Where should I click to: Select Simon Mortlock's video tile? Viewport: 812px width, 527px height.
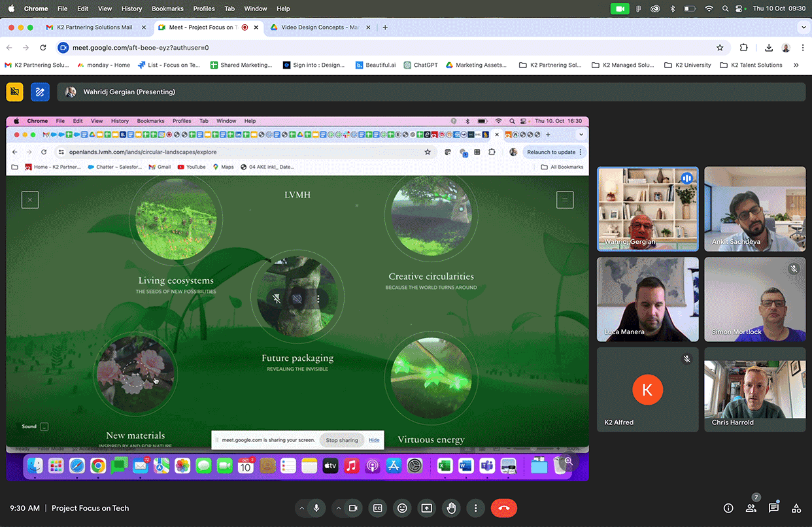[755, 299]
